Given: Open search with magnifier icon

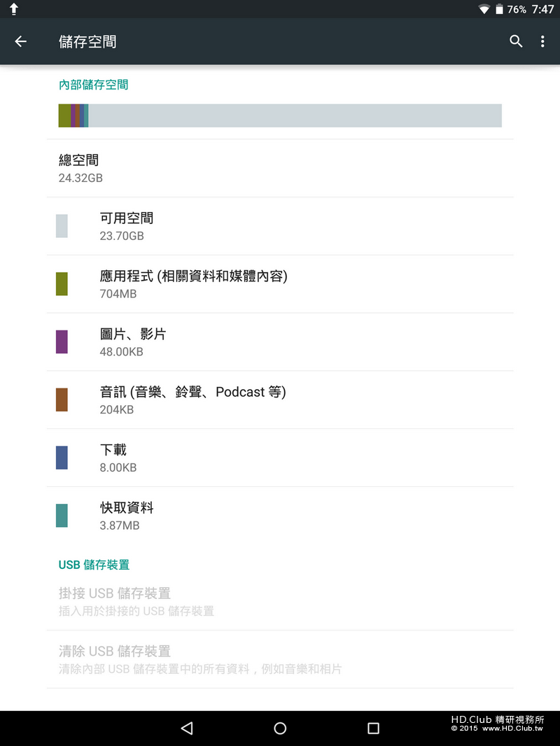Looking at the screenshot, I should 516,42.
